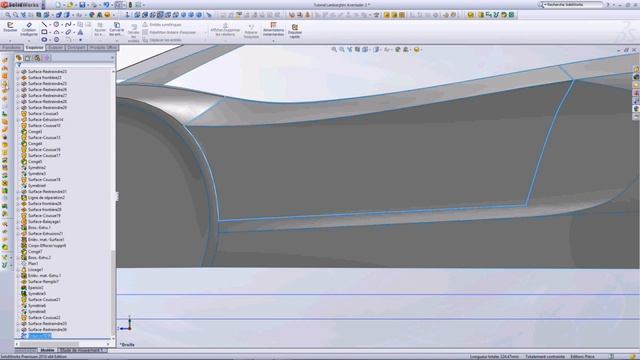This screenshot has width=640, height=360.
Task: Open the Line tool dropdown arrow
Action: coord(49,24)
